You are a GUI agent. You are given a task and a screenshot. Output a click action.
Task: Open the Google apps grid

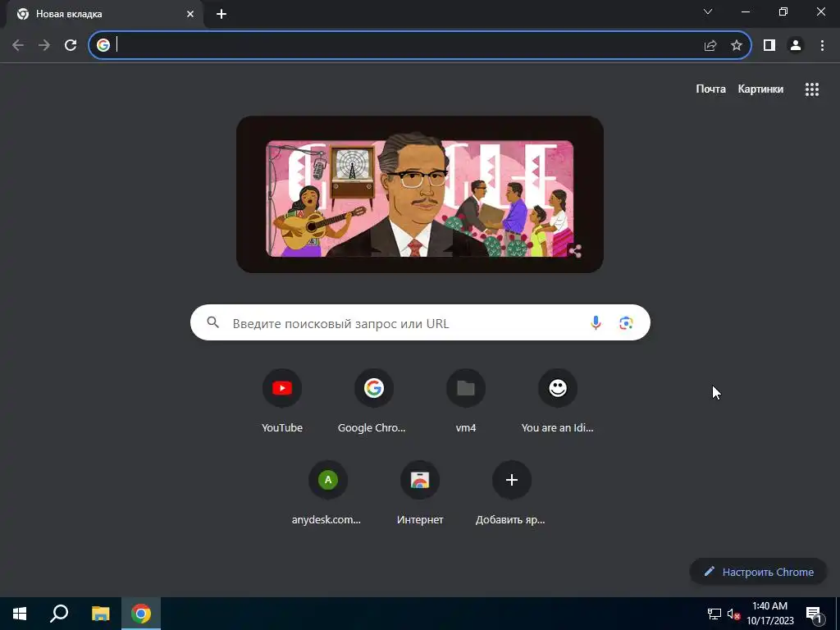coord(811,89)
